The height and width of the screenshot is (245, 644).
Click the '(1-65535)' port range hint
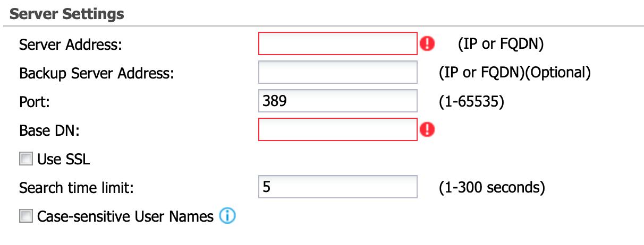(471, 101)
